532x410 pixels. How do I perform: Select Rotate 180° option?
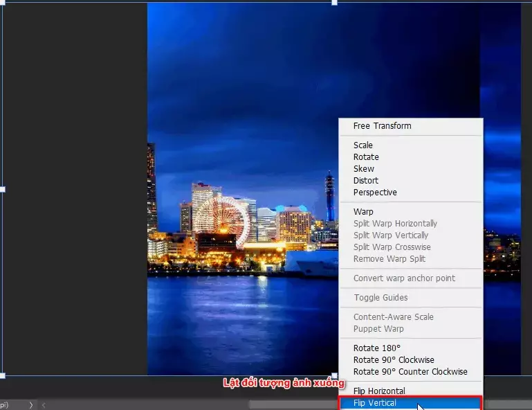(411, 348)
